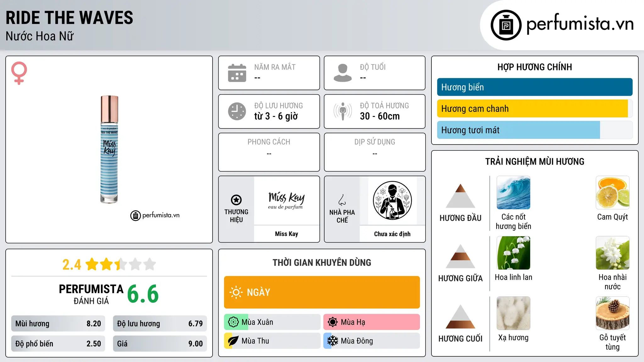Image resolution: width=644 pixels, height=362 pixels.
Task: Click the sillage icon beside Độ toả hương
Action: [343, 111]
